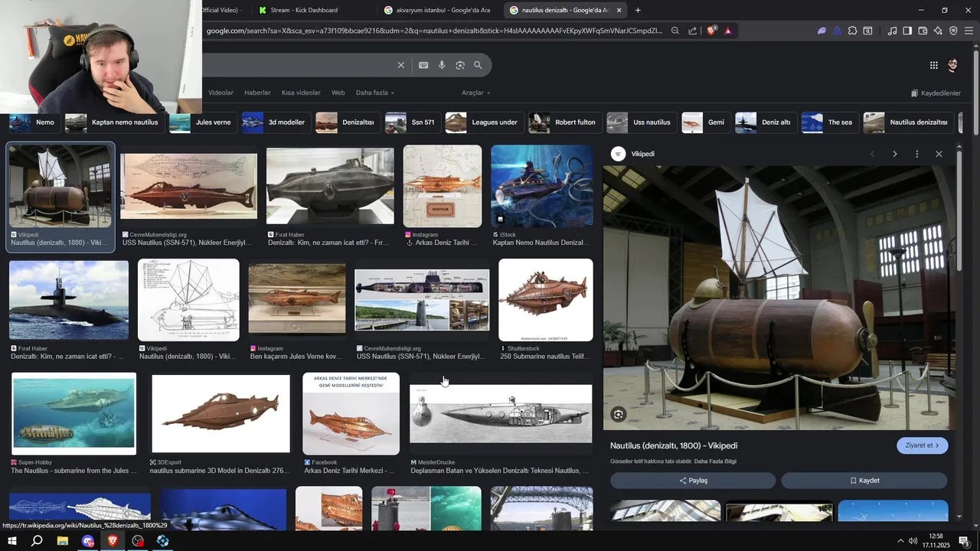Open the Brave Wallet icon
The image size is (980, 551).
[x=923, y=31]
